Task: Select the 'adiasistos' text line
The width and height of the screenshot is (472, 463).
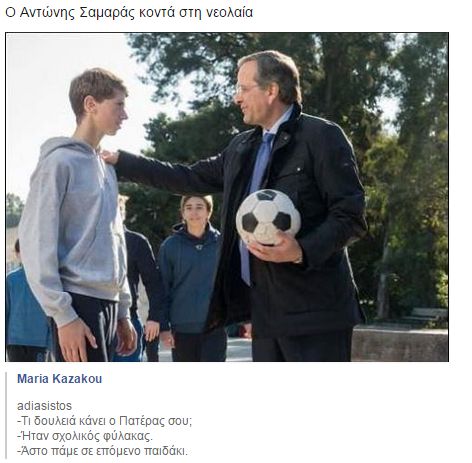Action: coord(44,406)
